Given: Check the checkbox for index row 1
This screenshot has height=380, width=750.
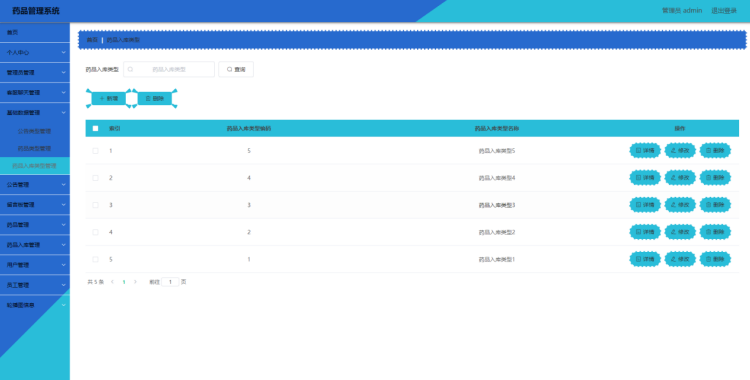Looking at the screenshot, I should (95, 151).
